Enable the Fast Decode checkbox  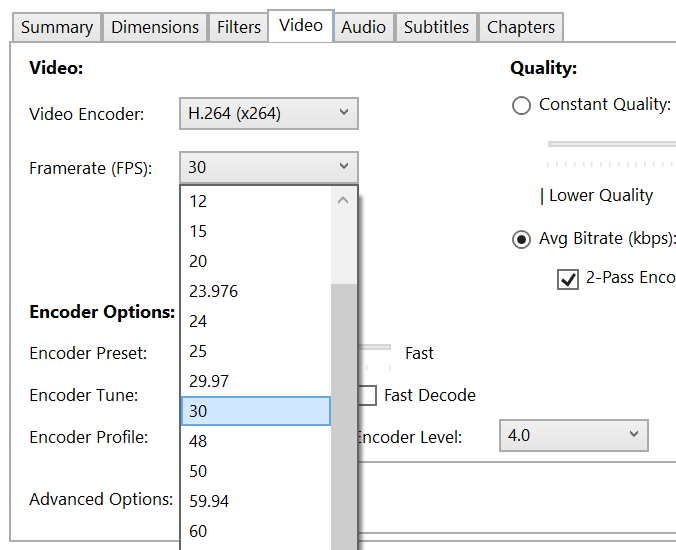point(367,395)
